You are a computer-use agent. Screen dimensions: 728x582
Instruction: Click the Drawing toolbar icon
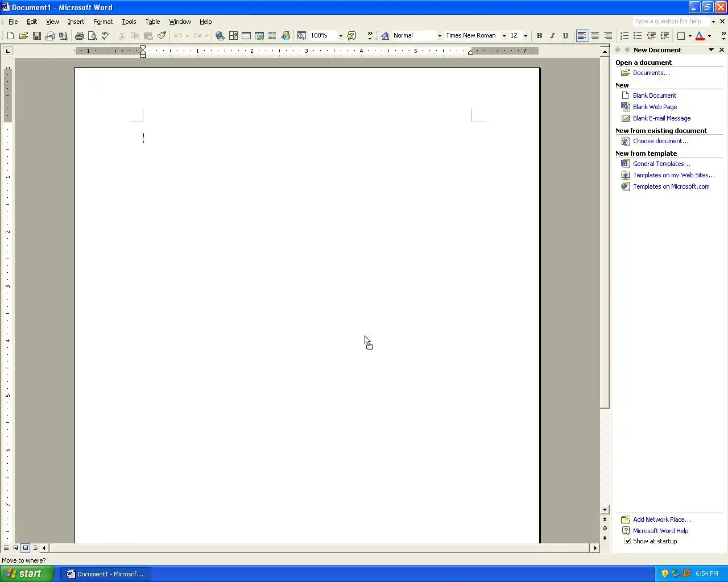point(286,36)
